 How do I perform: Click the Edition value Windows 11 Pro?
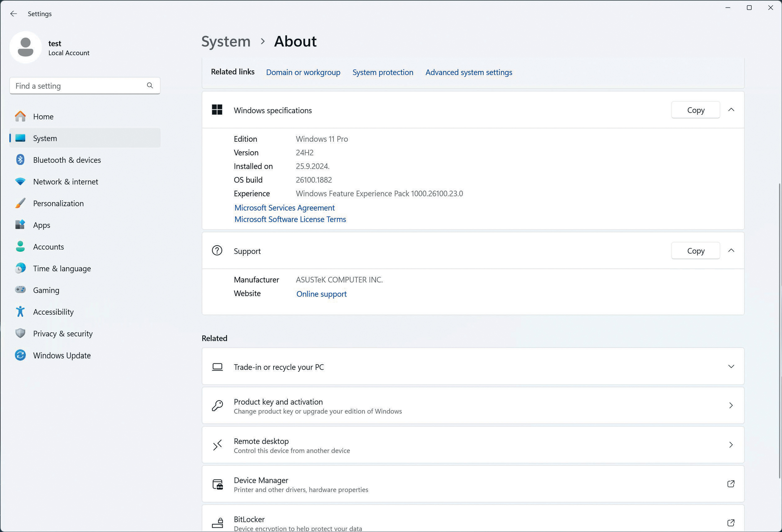pos(322,139)
